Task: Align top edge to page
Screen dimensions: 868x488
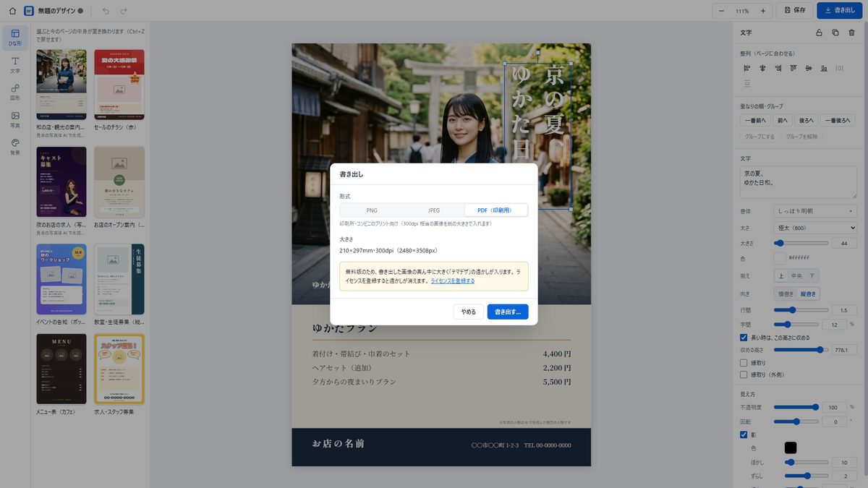Action: pos(793,69)
